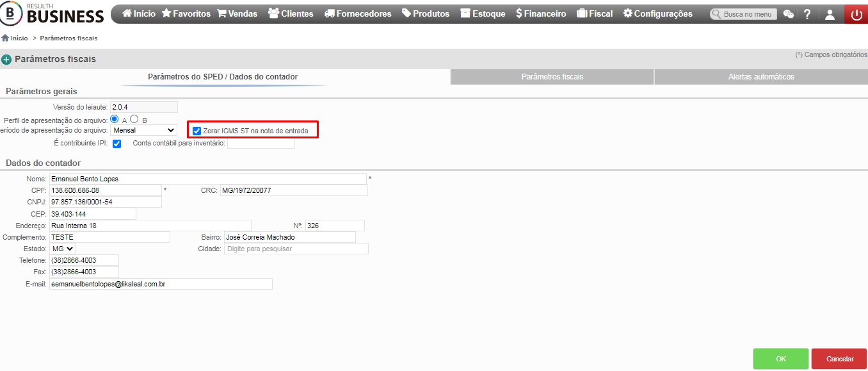This screenshot has width=868, height=371.
Task: Click the red Cancelar button
Action: 840,359
